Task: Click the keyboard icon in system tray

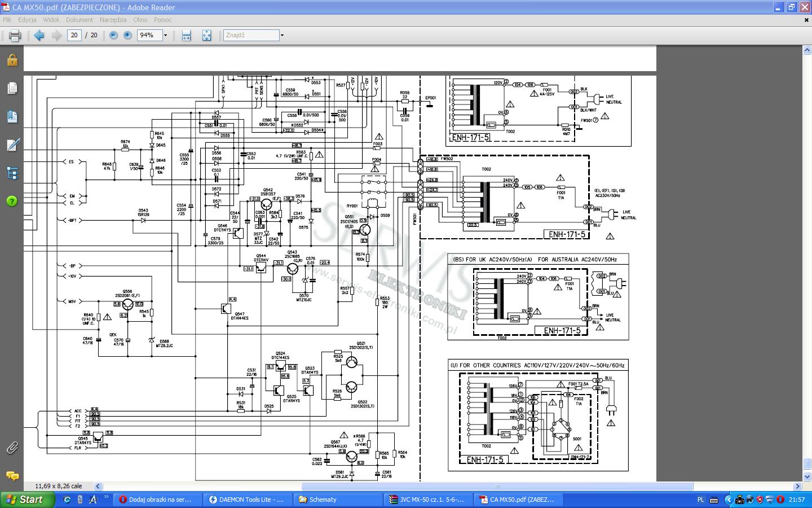Action: pyautogui.click(x=714, y=500)
